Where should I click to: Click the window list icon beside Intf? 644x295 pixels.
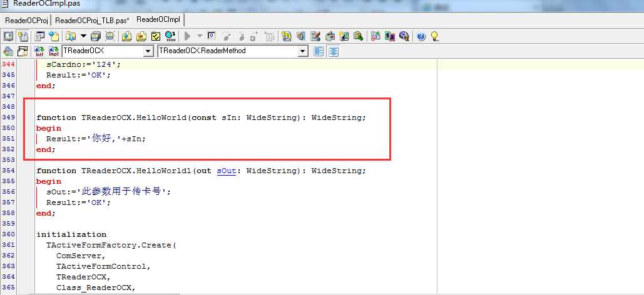pos(23,51)
